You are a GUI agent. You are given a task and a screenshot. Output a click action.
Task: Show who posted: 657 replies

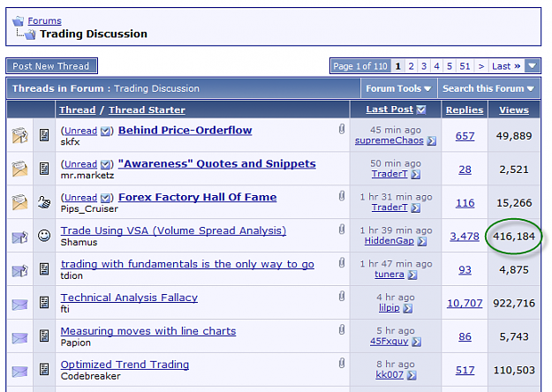(465, 136)
